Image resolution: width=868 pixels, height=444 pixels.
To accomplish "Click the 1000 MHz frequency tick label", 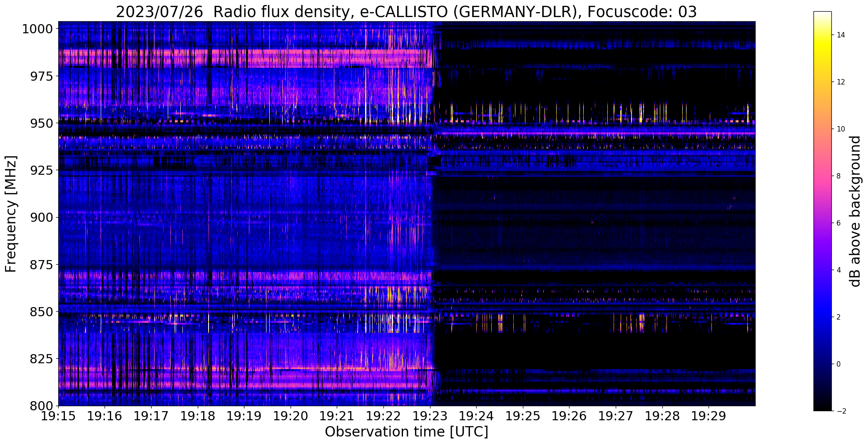I will (37, 29).
